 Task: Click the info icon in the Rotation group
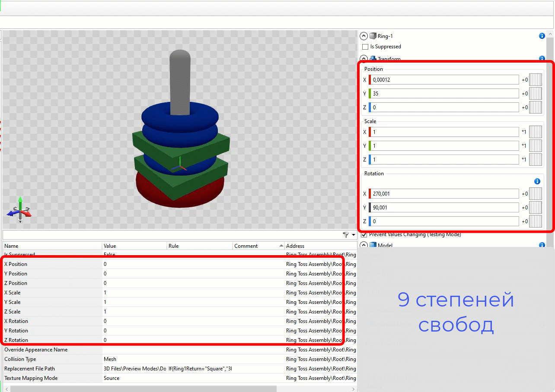(x=537, y=181)
